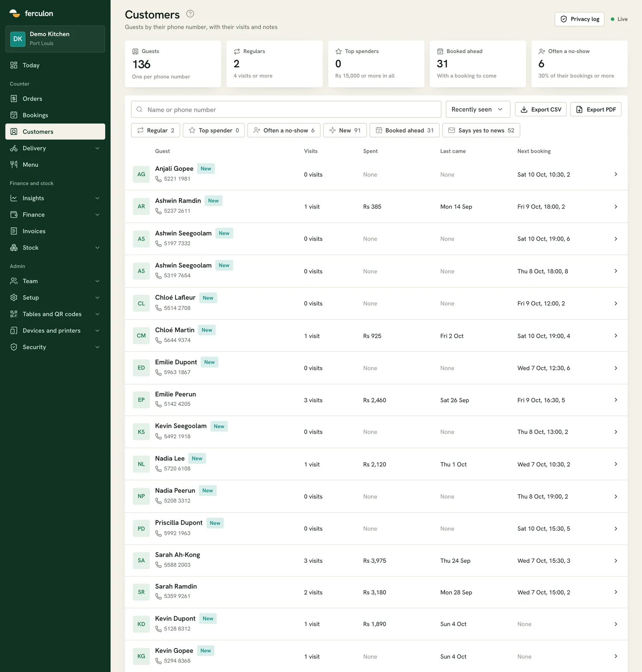Viewport: 642px width, 672px height.
Task: Click the magnifier icon in the search box
Action: click(x=140, y=110)
